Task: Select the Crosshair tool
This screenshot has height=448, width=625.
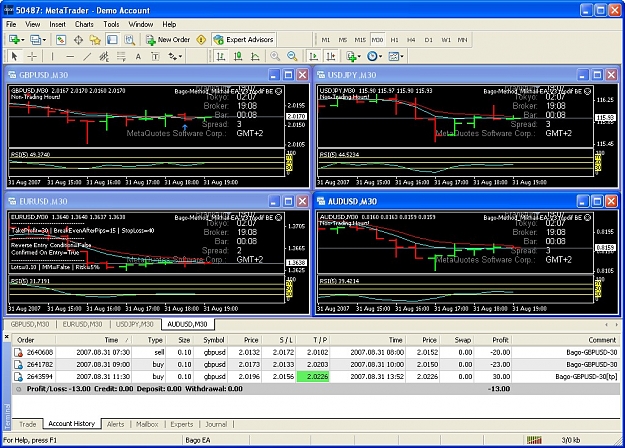Action: pos(32,57)
